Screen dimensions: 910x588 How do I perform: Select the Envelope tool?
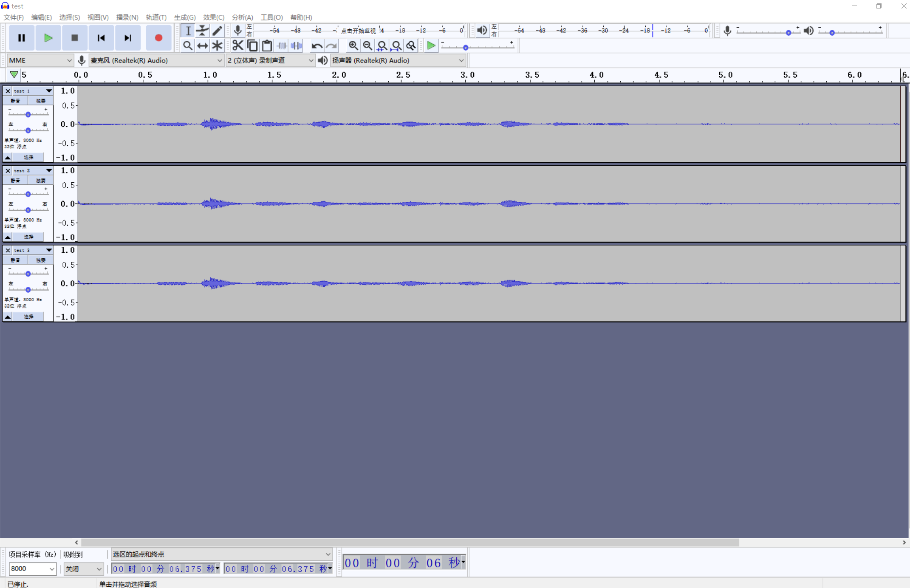(202, 30)
